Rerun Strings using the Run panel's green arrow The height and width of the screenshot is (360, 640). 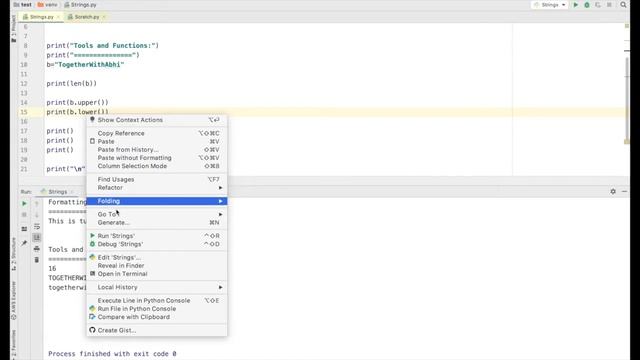pos(24,203)
